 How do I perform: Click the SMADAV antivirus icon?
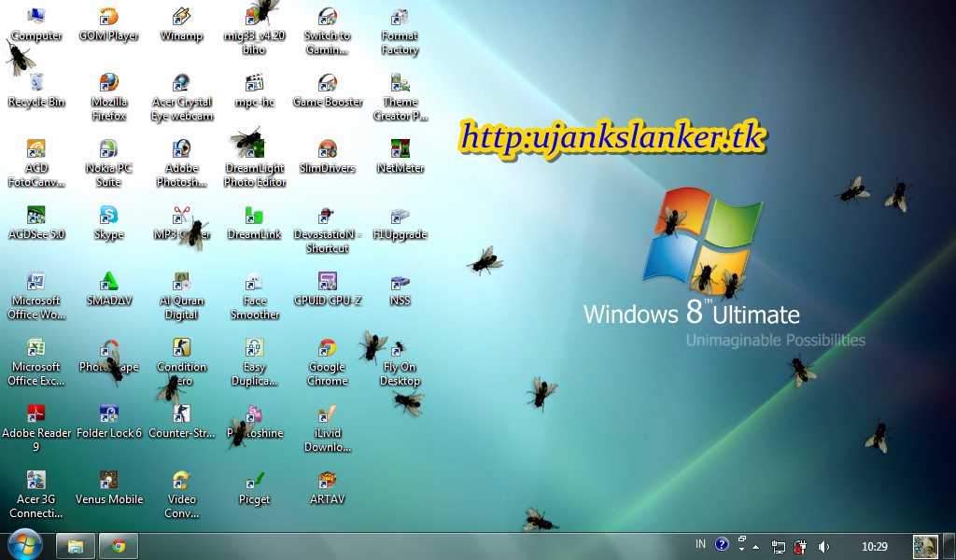pos(108,288)
